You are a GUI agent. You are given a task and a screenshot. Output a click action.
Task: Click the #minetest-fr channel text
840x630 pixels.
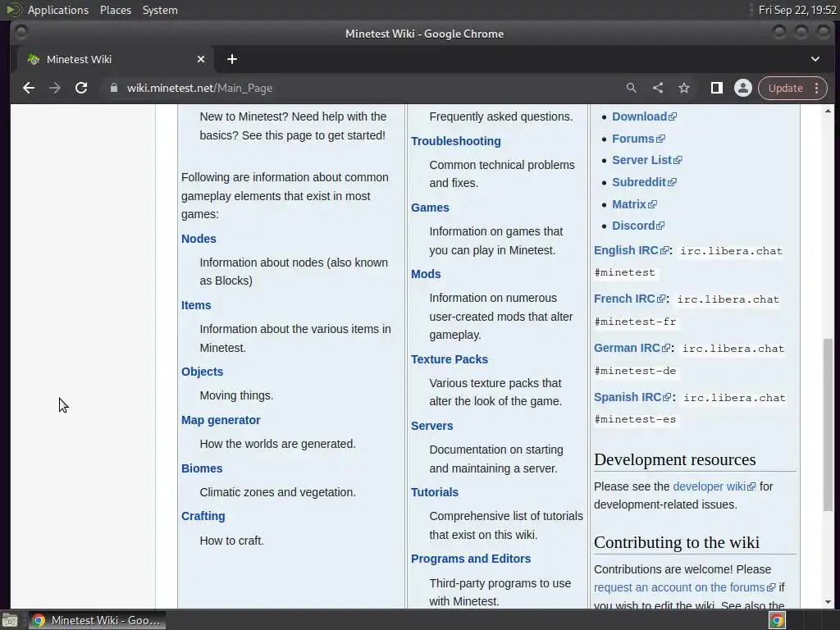tap(636, 322)
